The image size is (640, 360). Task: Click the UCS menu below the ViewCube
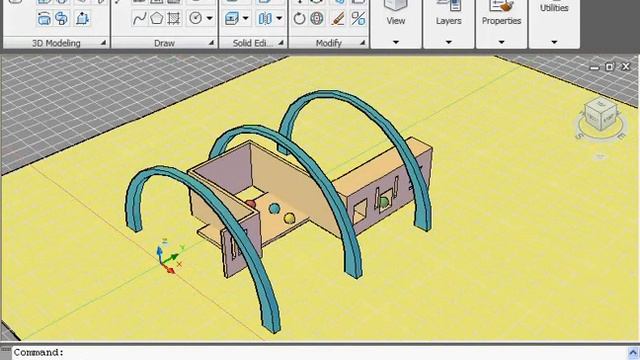[600, 156]
